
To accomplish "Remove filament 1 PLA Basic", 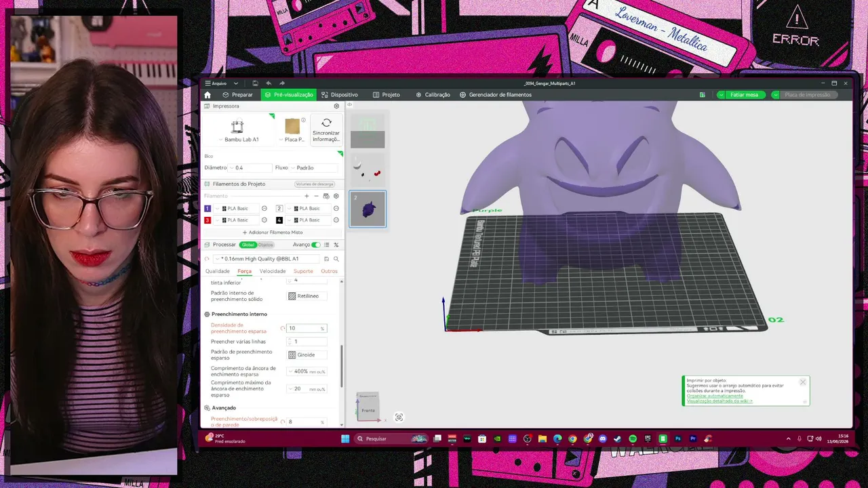I will click(264, 208).
